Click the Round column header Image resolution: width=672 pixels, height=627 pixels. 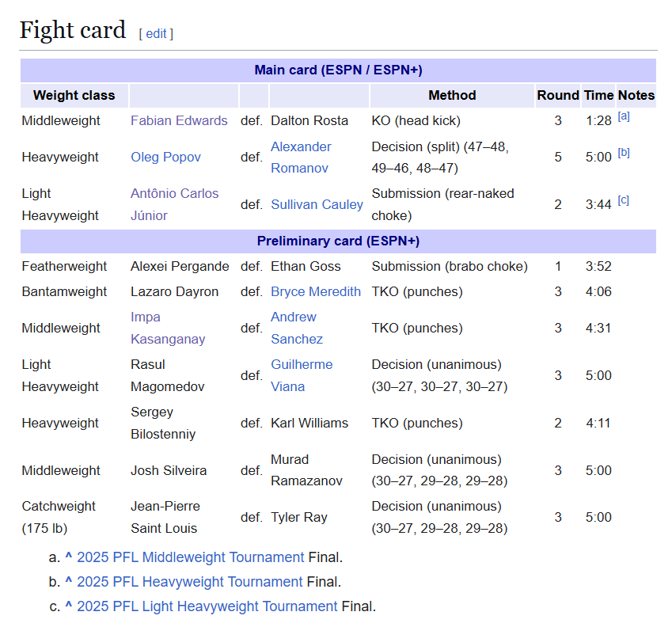point(558,95)
